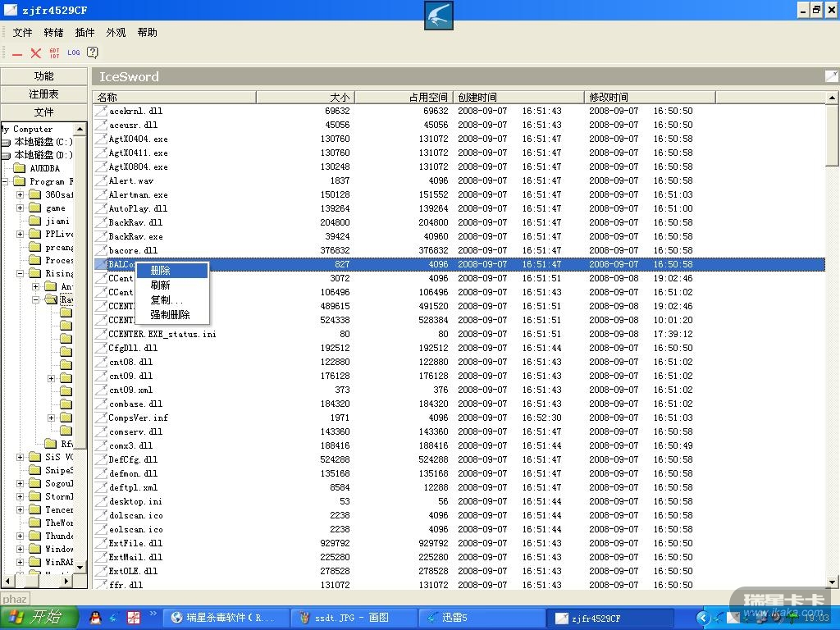Collapse the Program Files tree node
This screenshot has width=840, height=630.
[x=5, y=182]
